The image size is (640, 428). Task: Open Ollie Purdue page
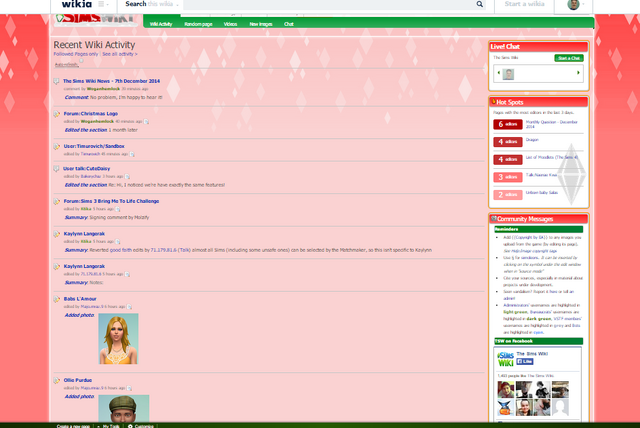pos(78,380)
